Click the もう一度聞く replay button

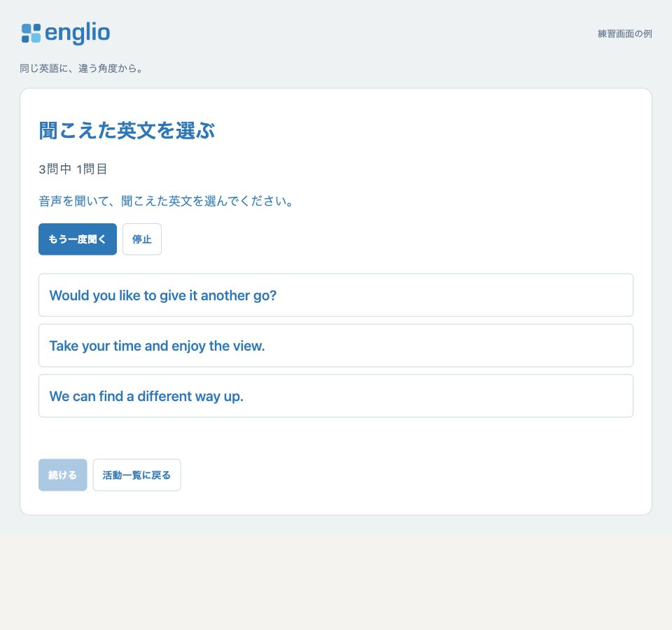[x=78, y=239]
